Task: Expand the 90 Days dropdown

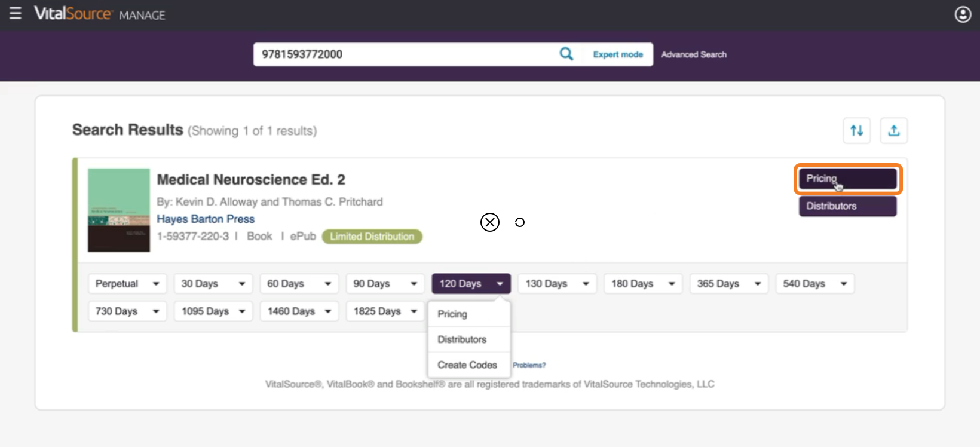Action: [x=385, y=284]
